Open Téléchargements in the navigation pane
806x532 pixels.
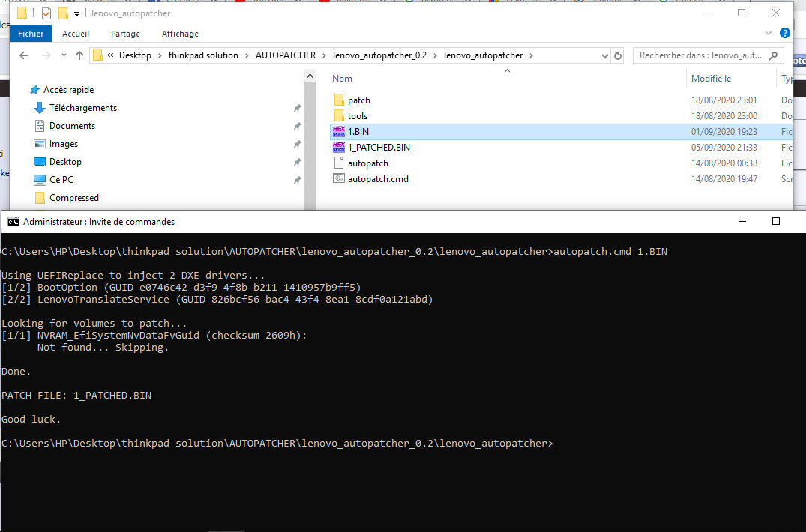[x=82, y=108]
